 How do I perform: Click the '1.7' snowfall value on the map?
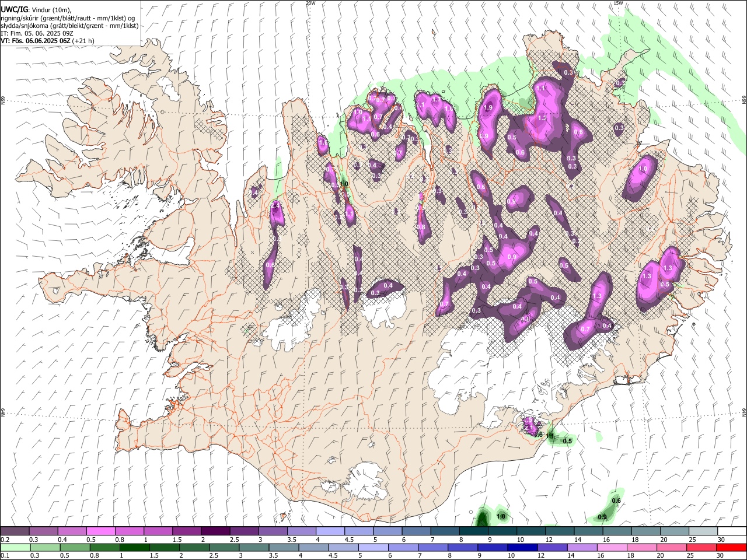click(x=435, y=100)
